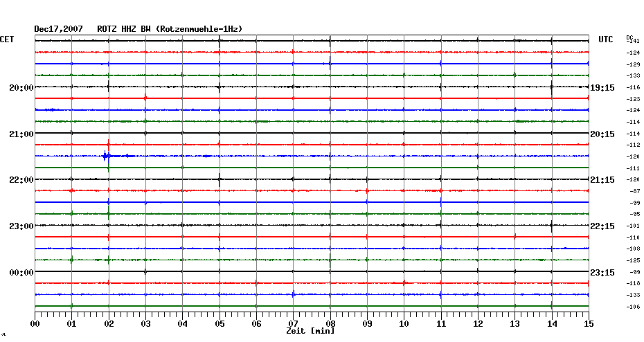
Task: Select the DC offset value -123
Action: pos(634,99)
